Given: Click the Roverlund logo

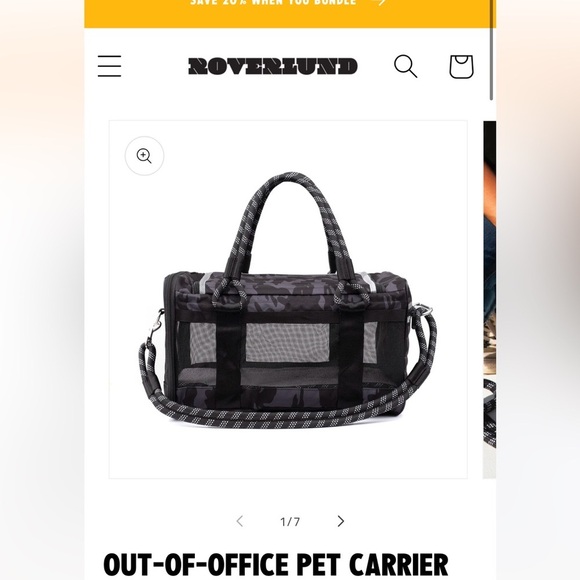Looking at the screenshot, I should coord(273,67).
